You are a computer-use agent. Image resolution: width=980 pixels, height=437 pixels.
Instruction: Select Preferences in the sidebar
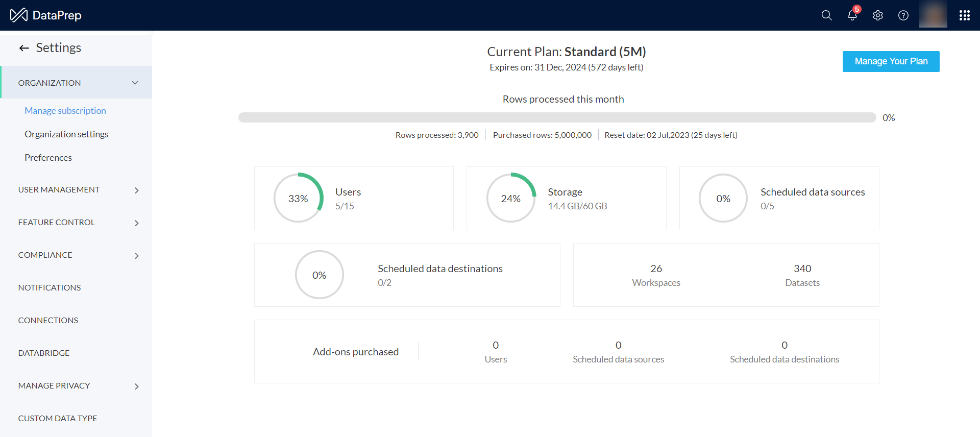click(x=48, y=158)
